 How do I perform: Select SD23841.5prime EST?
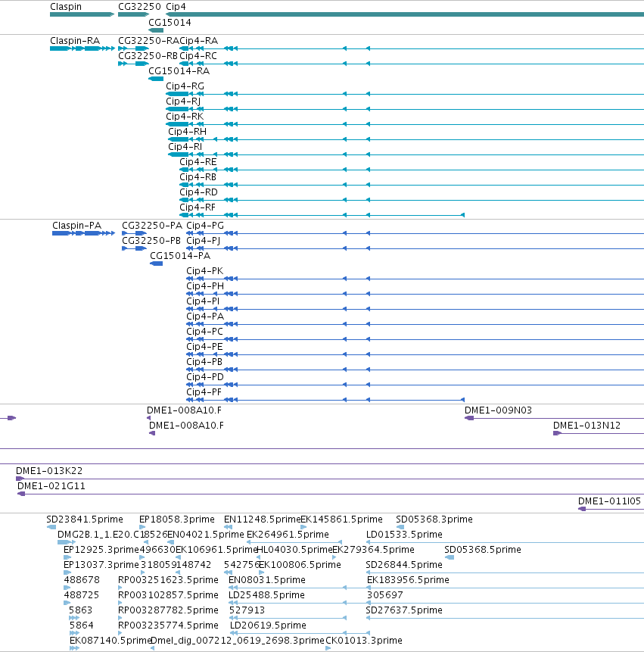pyautogui.click(x=51, y=527)
